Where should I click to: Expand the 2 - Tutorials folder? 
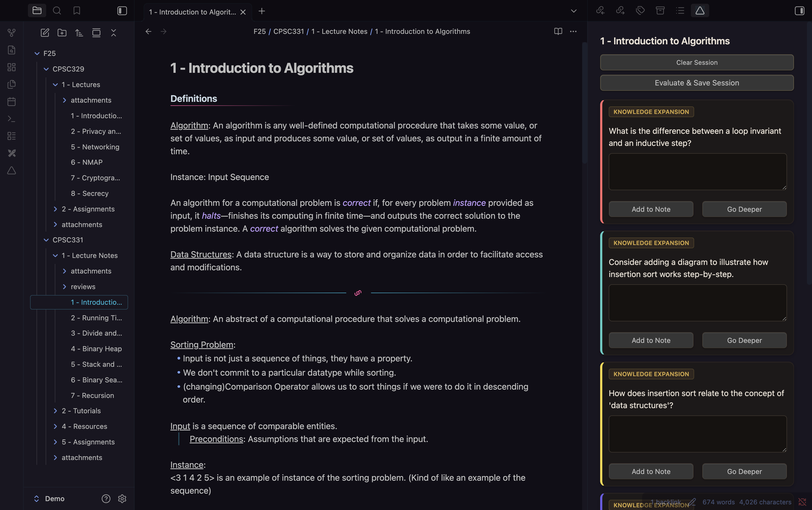[x=56, y=411]
